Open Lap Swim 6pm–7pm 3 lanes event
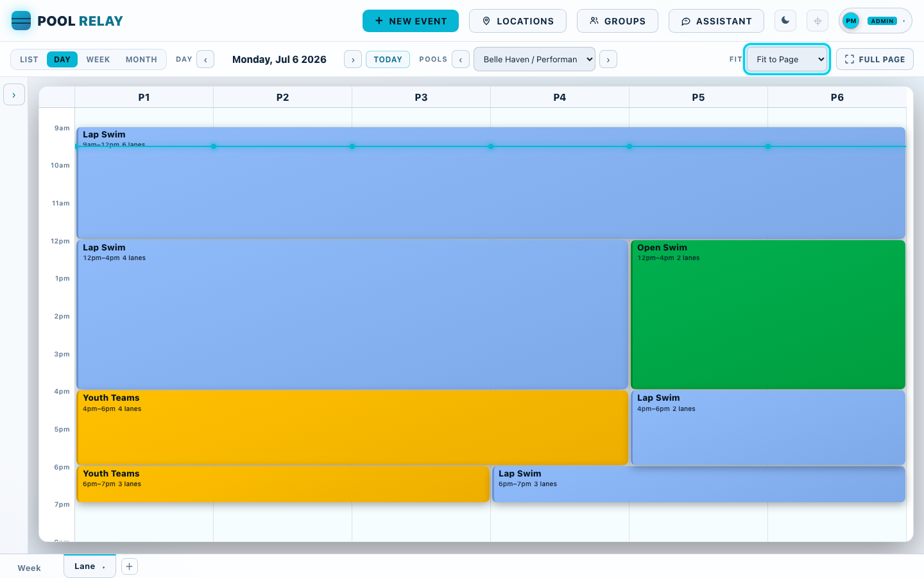Screen dimensions: 924x578 point(699,484)
